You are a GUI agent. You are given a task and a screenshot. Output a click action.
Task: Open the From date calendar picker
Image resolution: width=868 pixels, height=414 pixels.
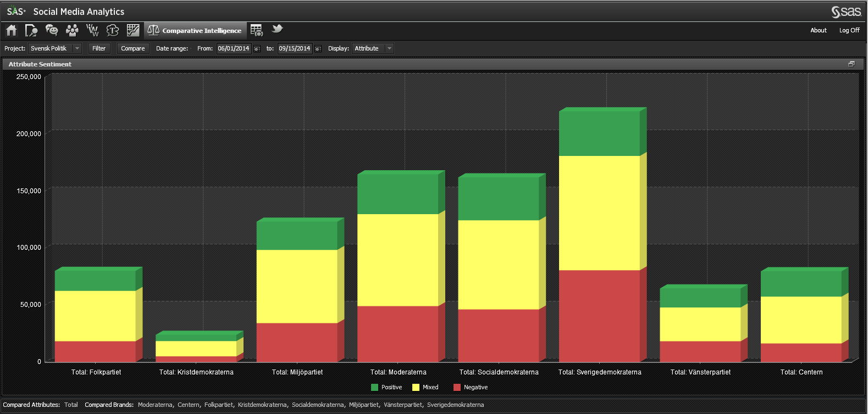(257, 49)
